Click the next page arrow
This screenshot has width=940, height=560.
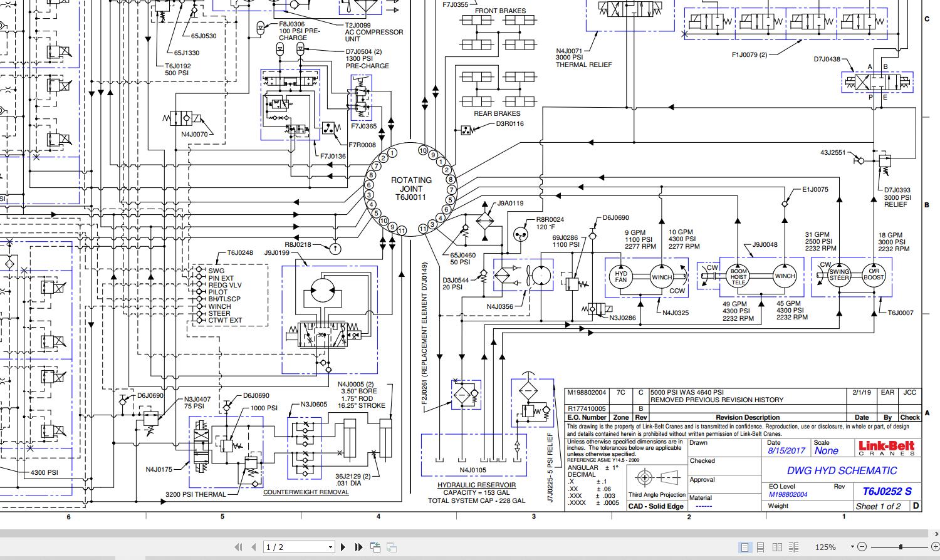(x=343, y=547)
